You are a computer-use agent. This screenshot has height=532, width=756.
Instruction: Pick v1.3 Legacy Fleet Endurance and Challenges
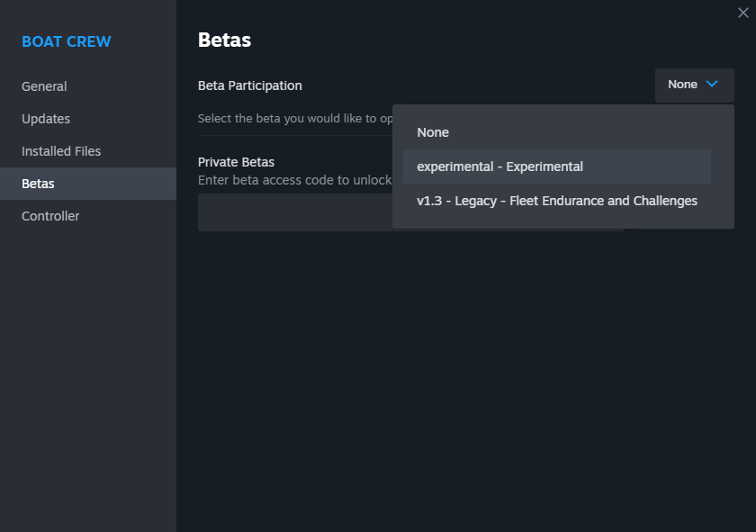(x=557, y=201)
